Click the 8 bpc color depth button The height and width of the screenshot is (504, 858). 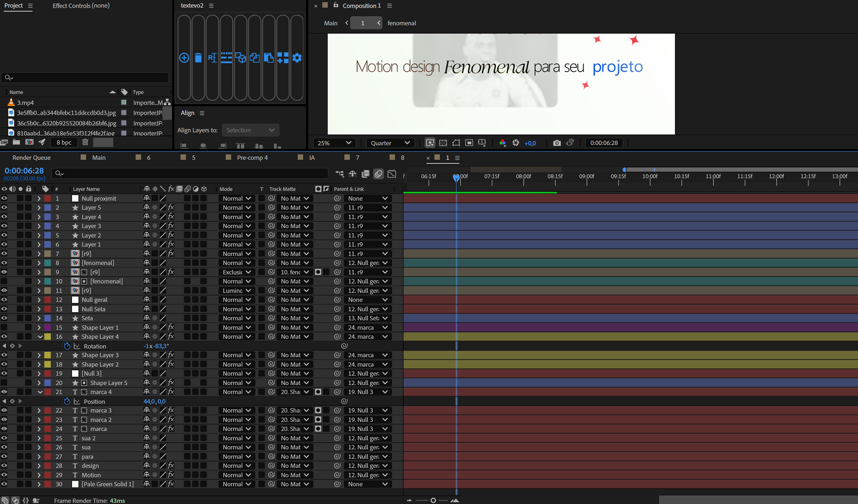coord(64,142)
